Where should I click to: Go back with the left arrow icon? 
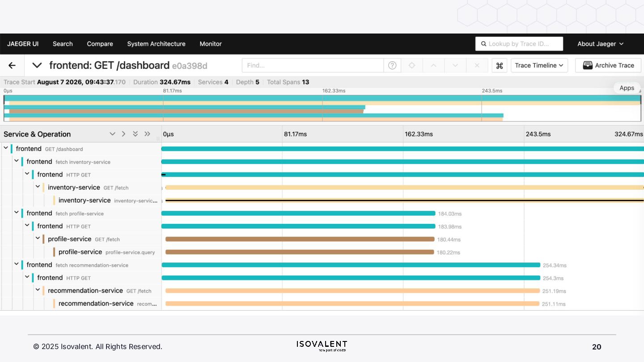tap(12, 66)
